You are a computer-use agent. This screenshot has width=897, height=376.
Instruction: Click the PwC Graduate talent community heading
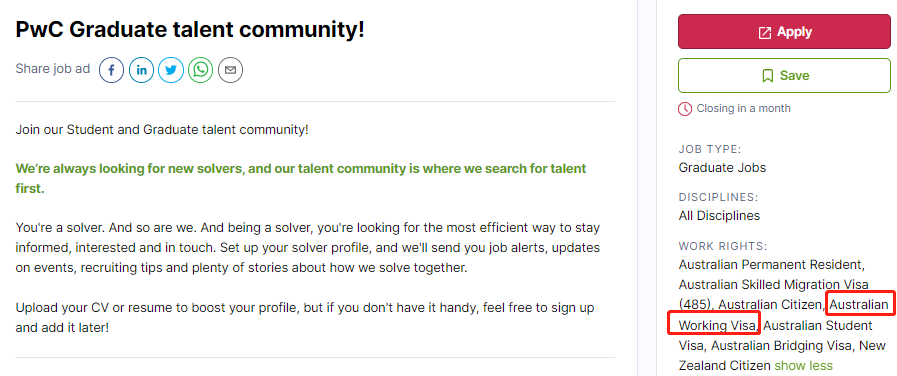190,30
